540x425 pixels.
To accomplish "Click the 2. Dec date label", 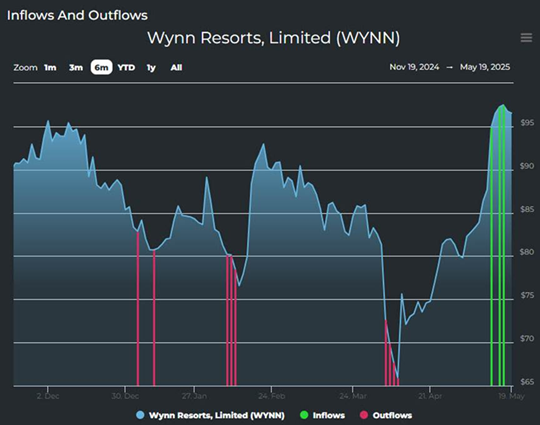I will (48, 396).
